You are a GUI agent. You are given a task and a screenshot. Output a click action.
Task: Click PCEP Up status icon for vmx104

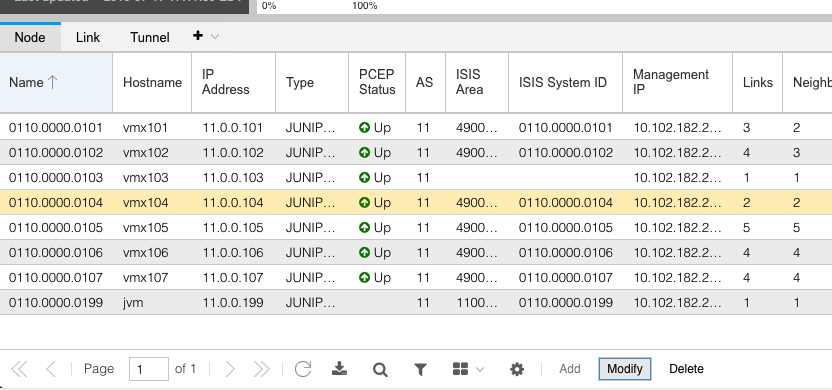click(365, 203)
